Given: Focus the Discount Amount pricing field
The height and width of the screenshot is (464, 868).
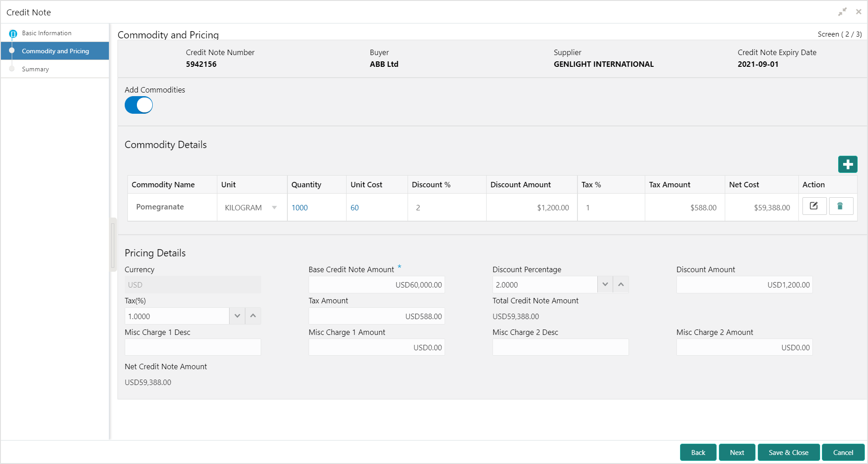Looking at the screenshot, I should [745, 285].
